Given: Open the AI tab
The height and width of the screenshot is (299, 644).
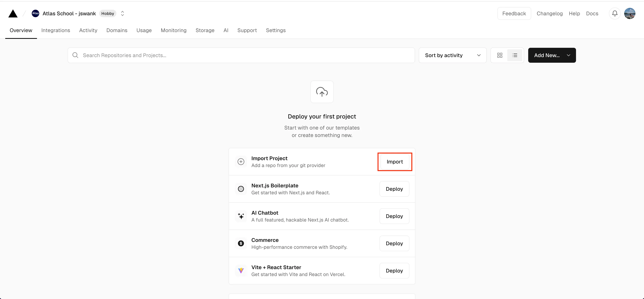Looking at the screenshot, I should pos(226,30).
